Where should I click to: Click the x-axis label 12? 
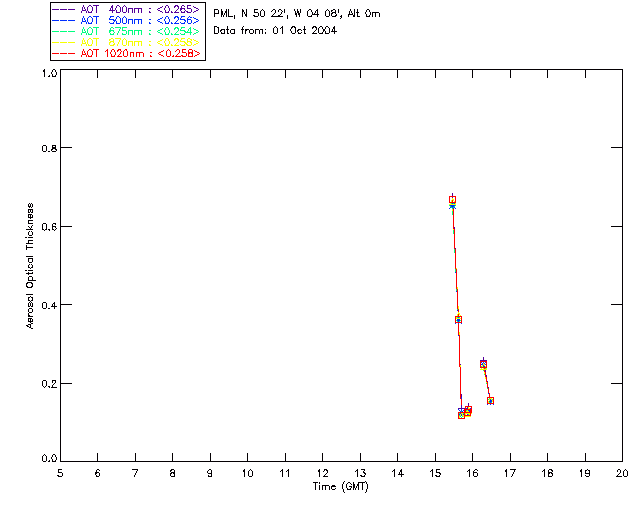(x=322, y=473)
